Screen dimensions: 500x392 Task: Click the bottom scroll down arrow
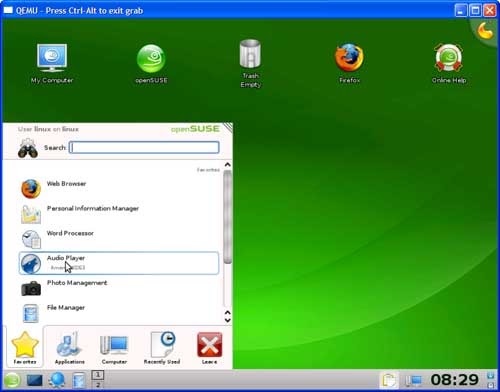pos(228,320)
